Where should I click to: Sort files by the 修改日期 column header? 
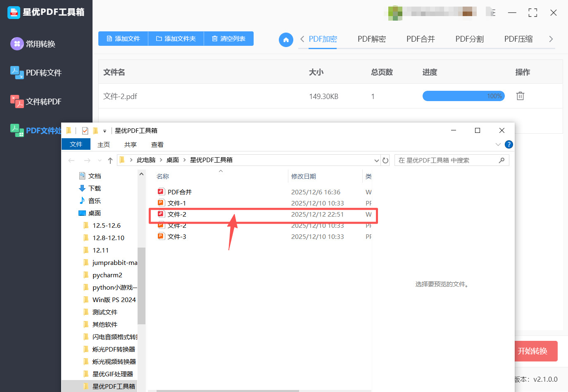304,177
